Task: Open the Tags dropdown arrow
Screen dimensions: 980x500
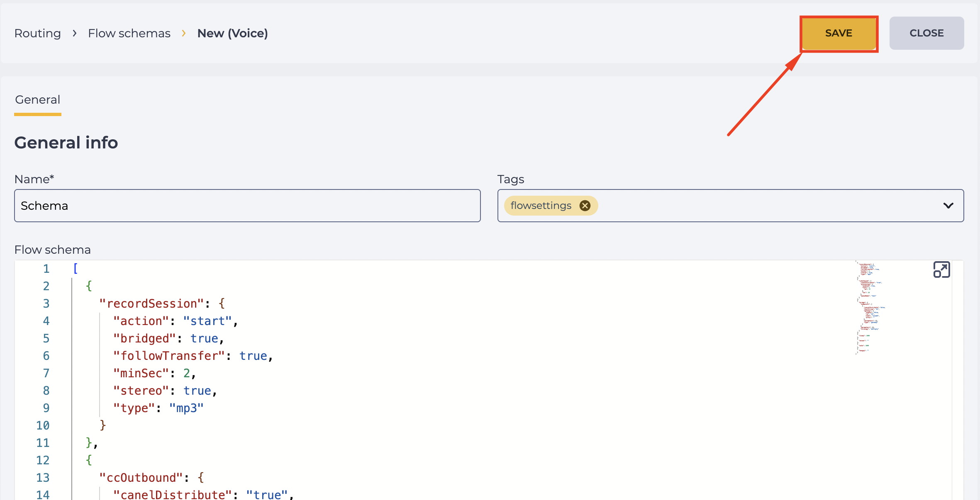Action: [x=948, y=206]
